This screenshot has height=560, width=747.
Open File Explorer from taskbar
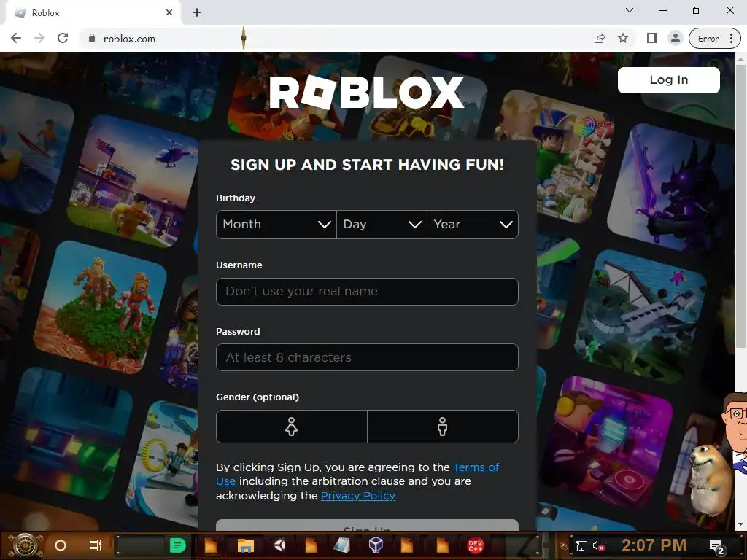(245, 545)
